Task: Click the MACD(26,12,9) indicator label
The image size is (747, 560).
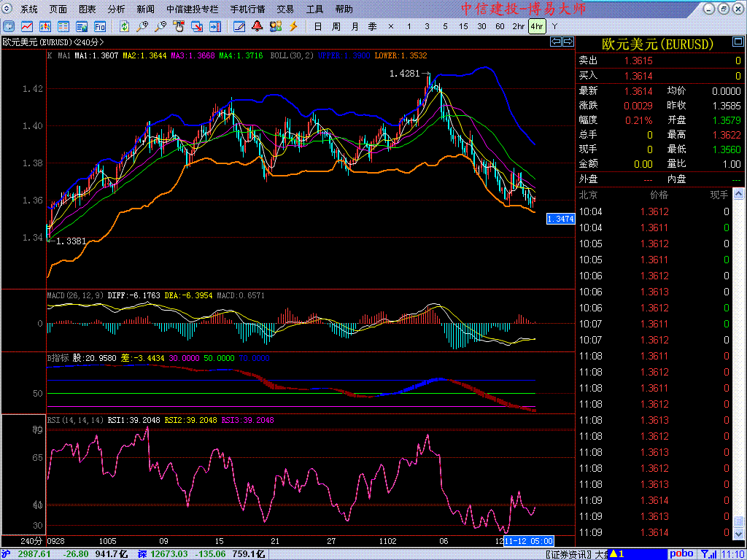Action: [75, 296]
